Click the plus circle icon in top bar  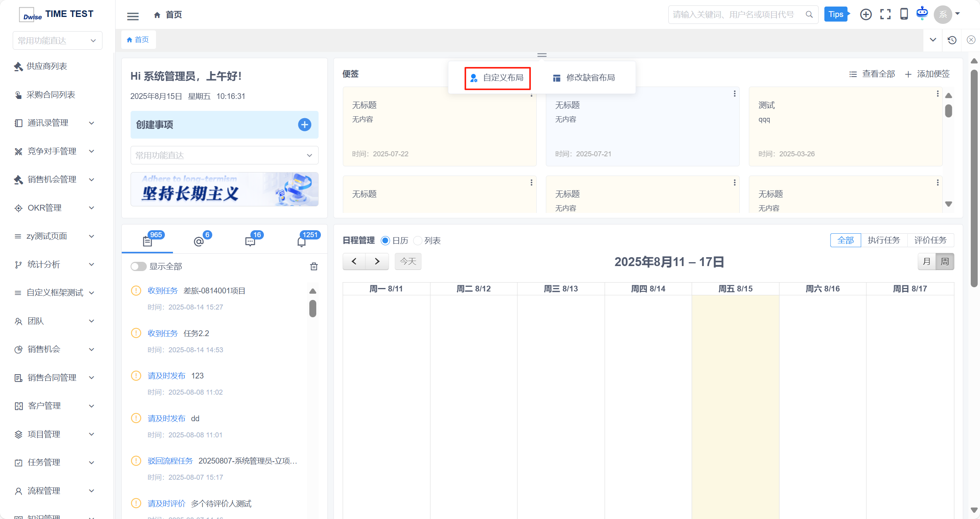point(866,15)
